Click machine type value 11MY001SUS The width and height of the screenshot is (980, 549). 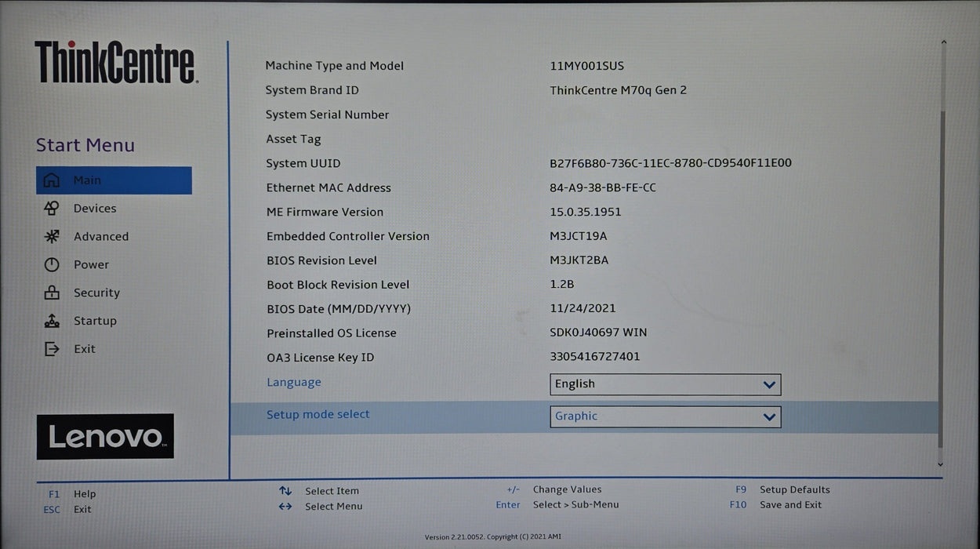tap(587, 66)
